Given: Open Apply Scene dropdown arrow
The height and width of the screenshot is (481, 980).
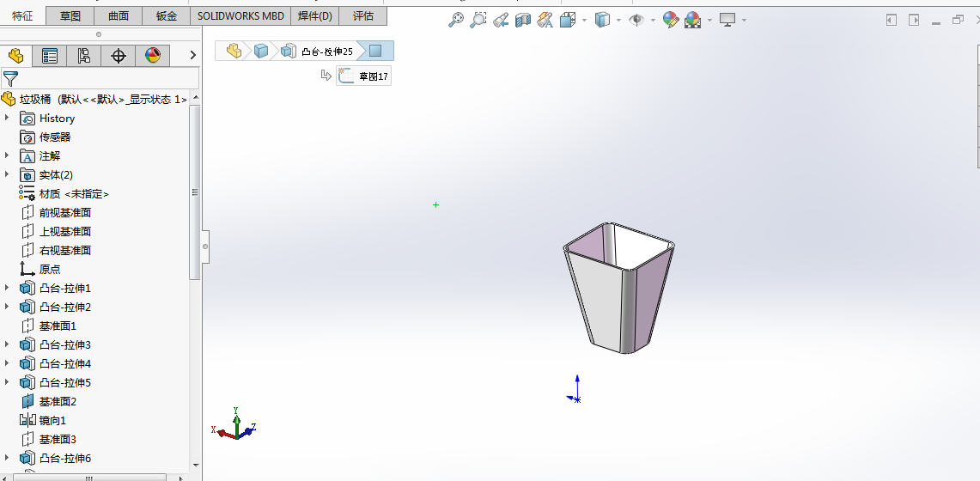Looking at the screenshot, I should point(709,20).
